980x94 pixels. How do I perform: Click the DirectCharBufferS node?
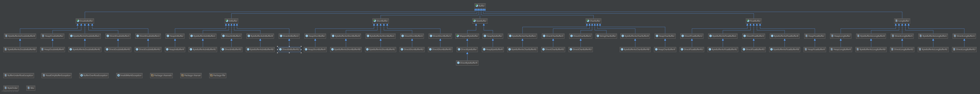click(553, 36)
